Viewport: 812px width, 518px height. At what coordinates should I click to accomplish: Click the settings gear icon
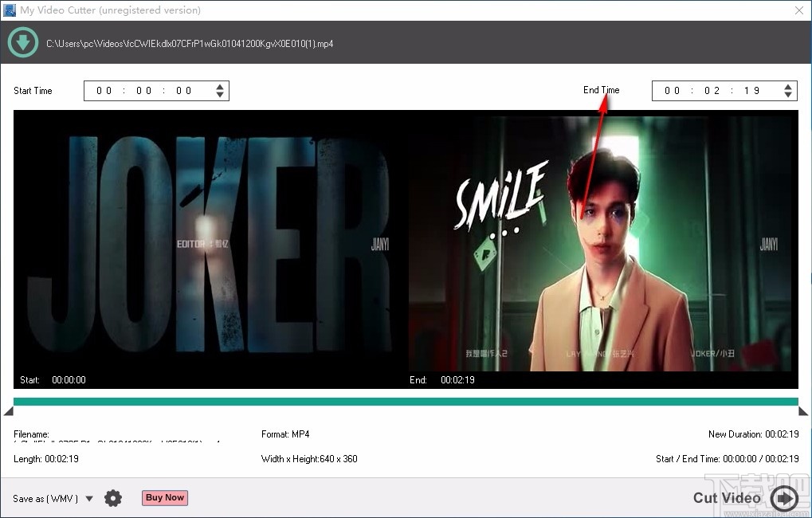coord(113,498)
